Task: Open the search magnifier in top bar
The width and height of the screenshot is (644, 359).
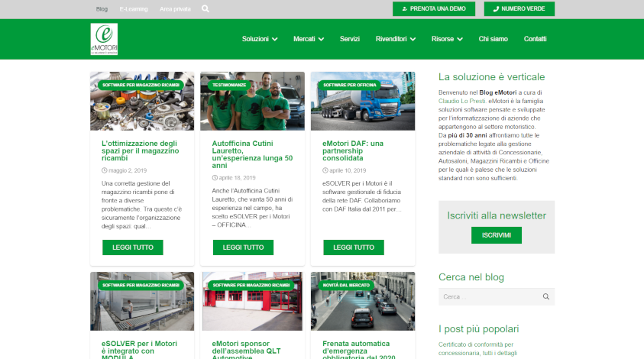Action: pyautogui.click(x=205, y=8)
